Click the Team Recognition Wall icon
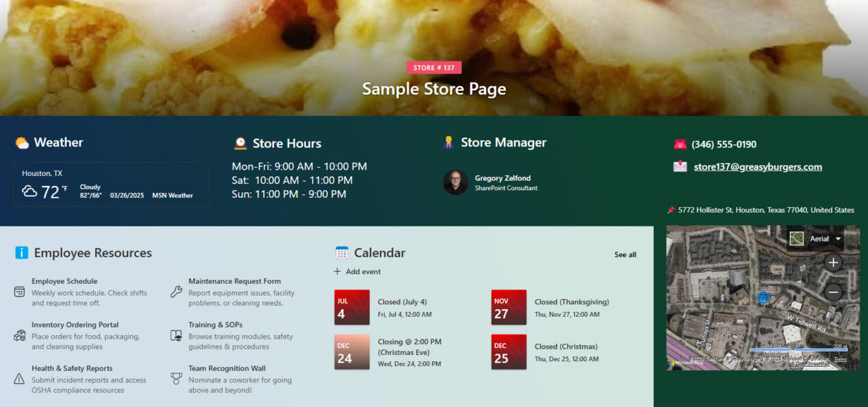The width and height of the screenshot is (868, 407). click(x=175, y=378)
